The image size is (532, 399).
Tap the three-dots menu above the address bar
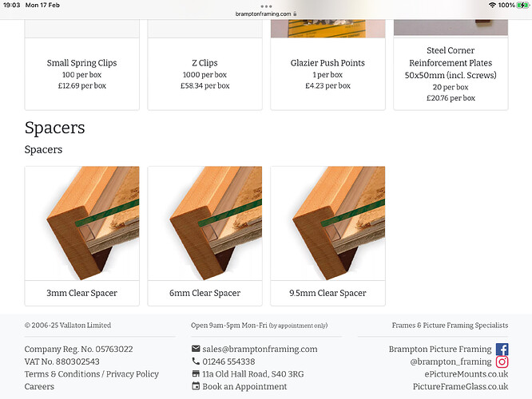(266, 6)
